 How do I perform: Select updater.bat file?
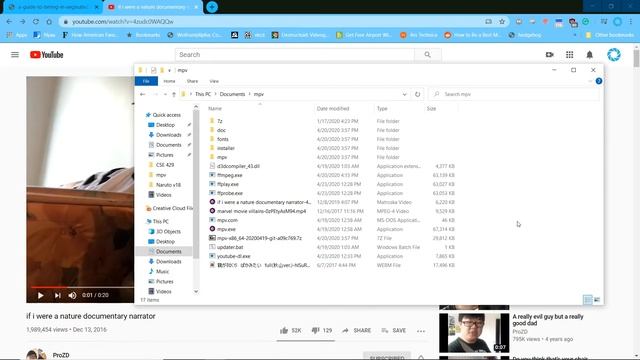tap(230, 247)
